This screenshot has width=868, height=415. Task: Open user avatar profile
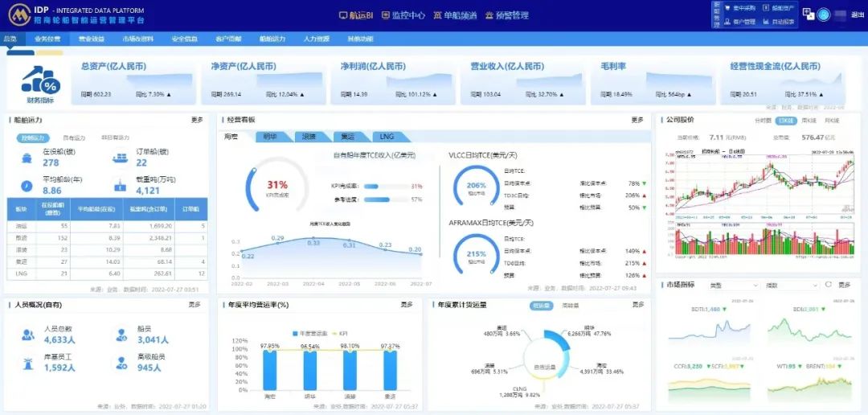click(x=824, y=15)
